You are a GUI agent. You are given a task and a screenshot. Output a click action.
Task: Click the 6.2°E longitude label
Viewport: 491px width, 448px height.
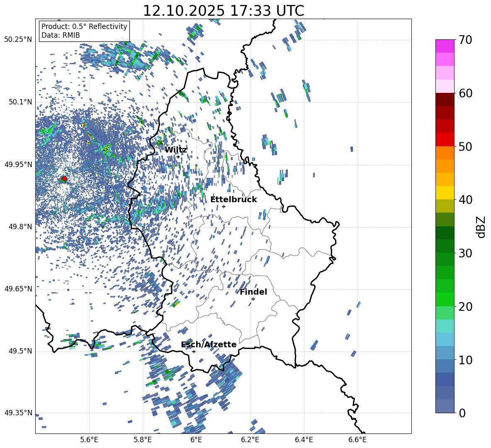[x=250, y=440]
